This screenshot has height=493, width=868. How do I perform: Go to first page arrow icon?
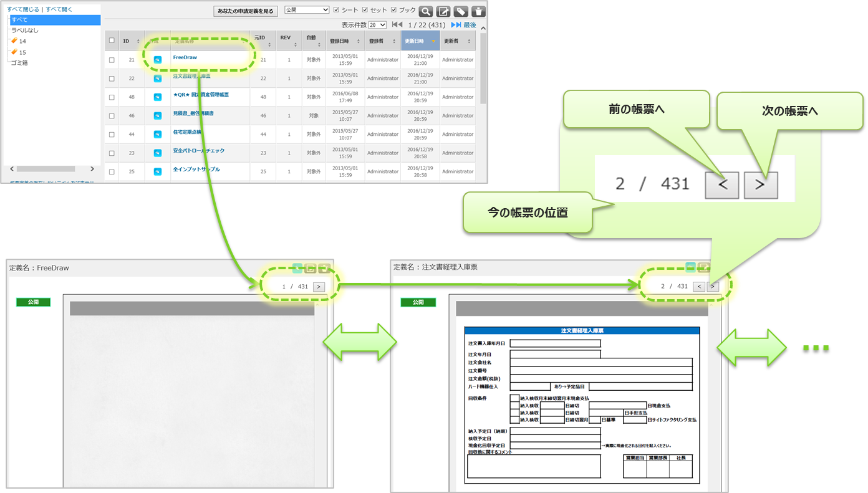(x=397, y=25)
